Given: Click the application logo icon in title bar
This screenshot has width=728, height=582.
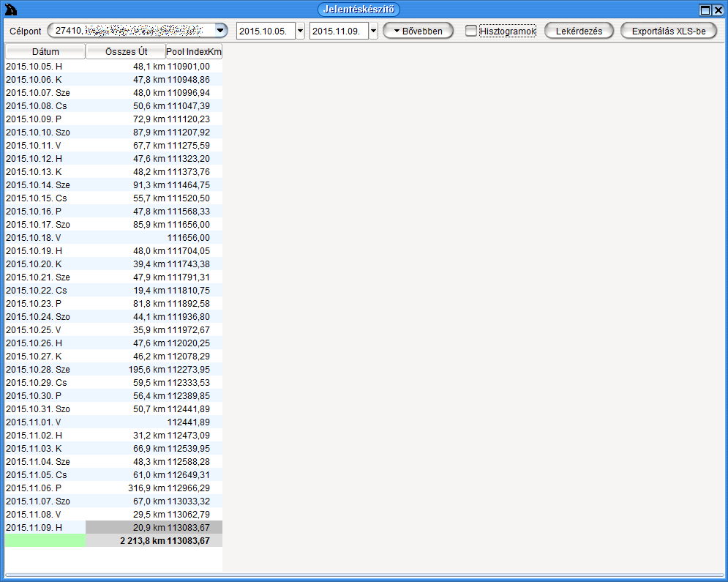Looking at the screenshot, I should (x=11, y=10).
